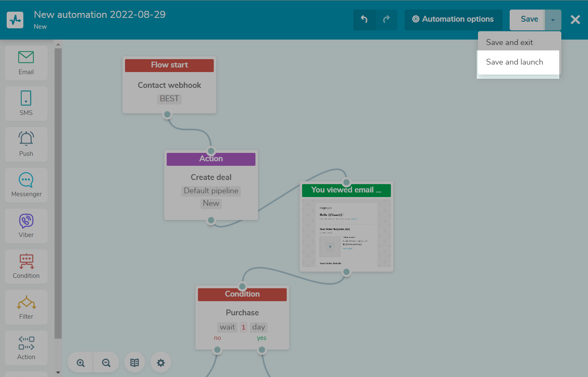Select the SMS block icon
Image resolution: width=588 pixels, height=377 pixels.
[x=26, y=104]
